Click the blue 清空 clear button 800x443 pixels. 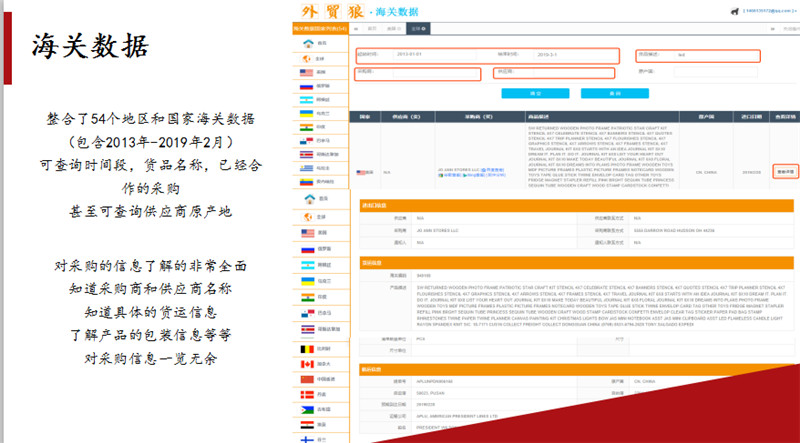[535, 93]
